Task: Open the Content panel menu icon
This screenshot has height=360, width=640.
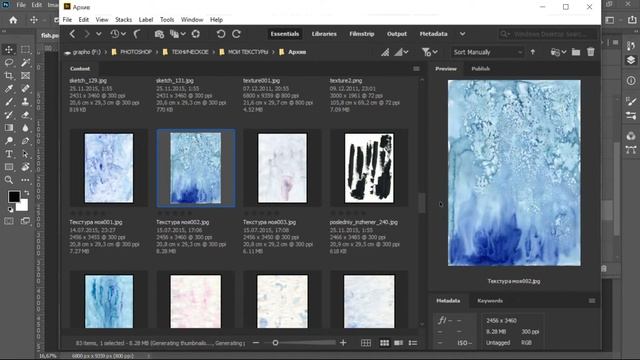Action: pos(416,69)
